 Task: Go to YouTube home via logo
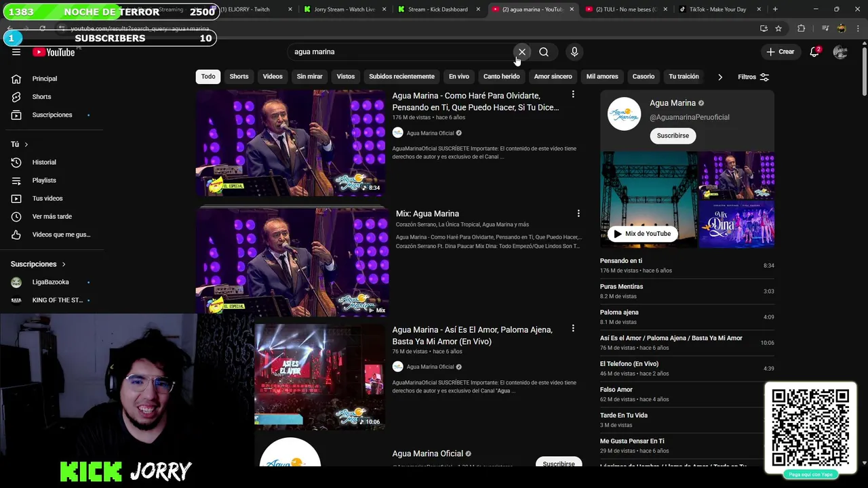(54, 52)
